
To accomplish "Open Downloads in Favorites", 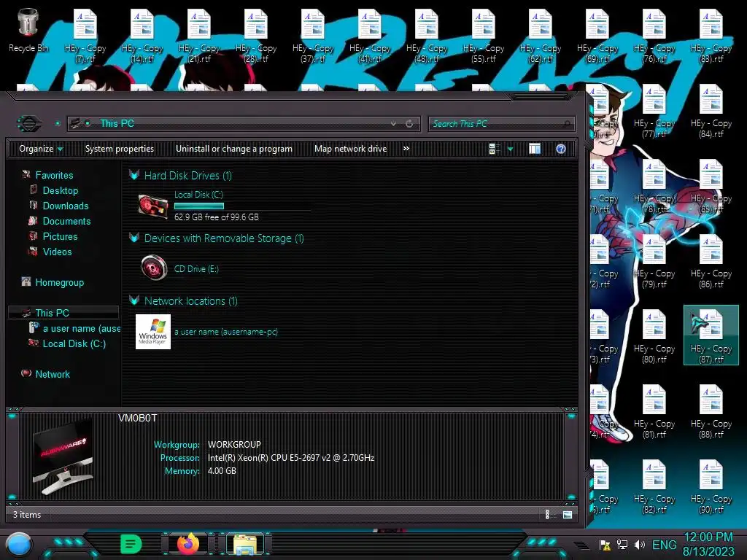I will click(x=65, y=206).
